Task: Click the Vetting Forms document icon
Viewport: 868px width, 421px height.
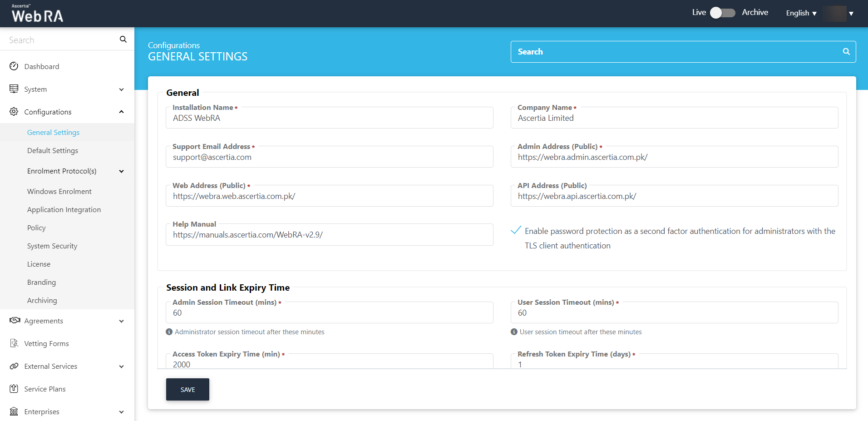Action: tap(14, 343)
